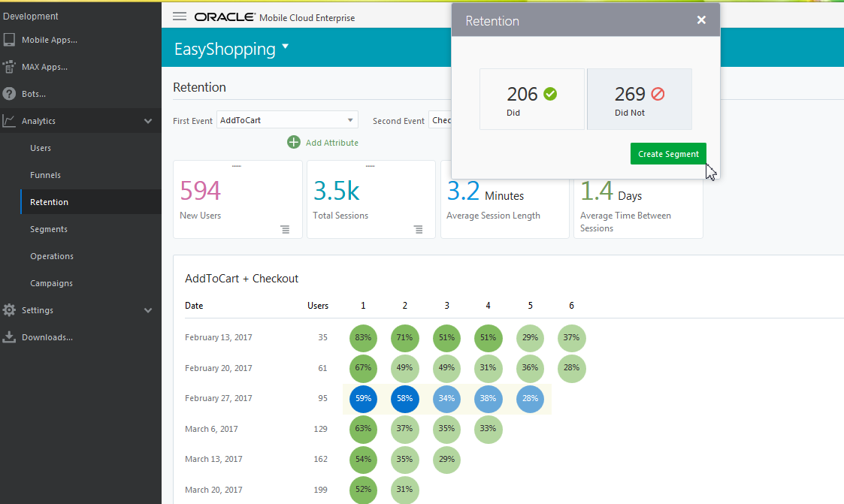Image resolution: width=844 pixels, height=504 pixels.
Task: Open Mobile Apps in sidebar
Action: 49,40
